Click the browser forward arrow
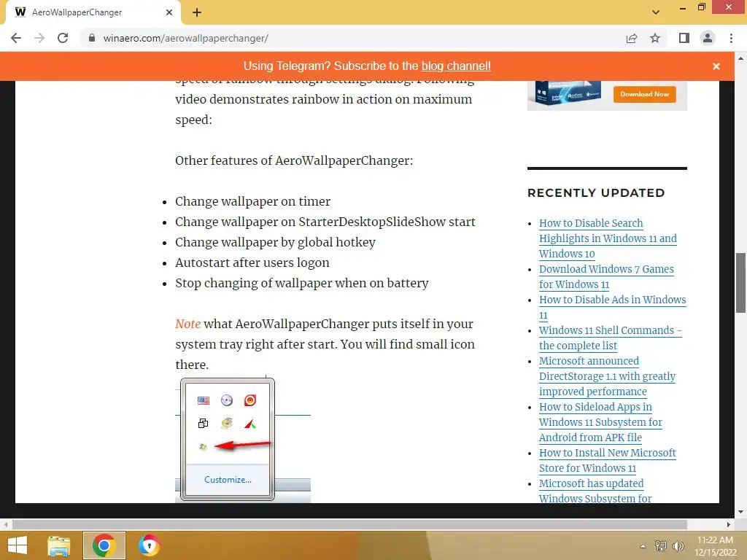The height and width of the screenshot is (560, 747). 39,38
